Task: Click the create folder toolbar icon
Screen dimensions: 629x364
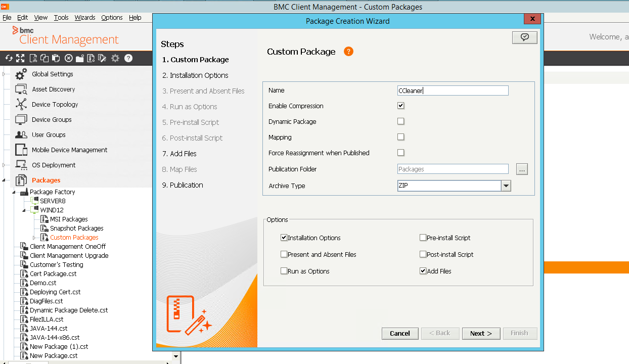Action: [x=80, y=58]
